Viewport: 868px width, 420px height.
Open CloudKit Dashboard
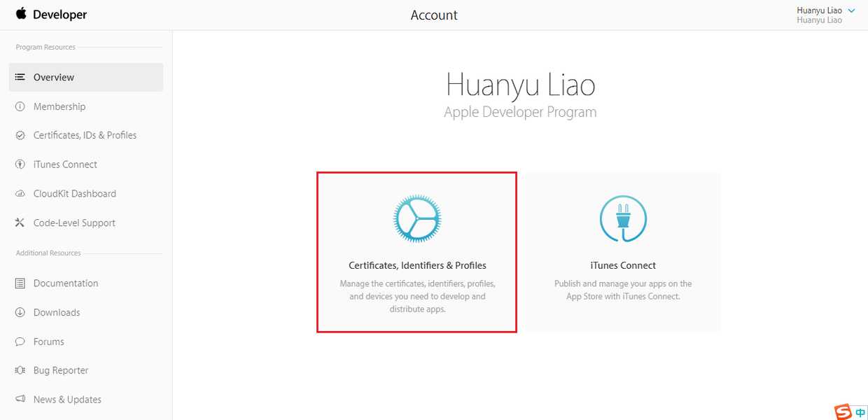point(75,194)
